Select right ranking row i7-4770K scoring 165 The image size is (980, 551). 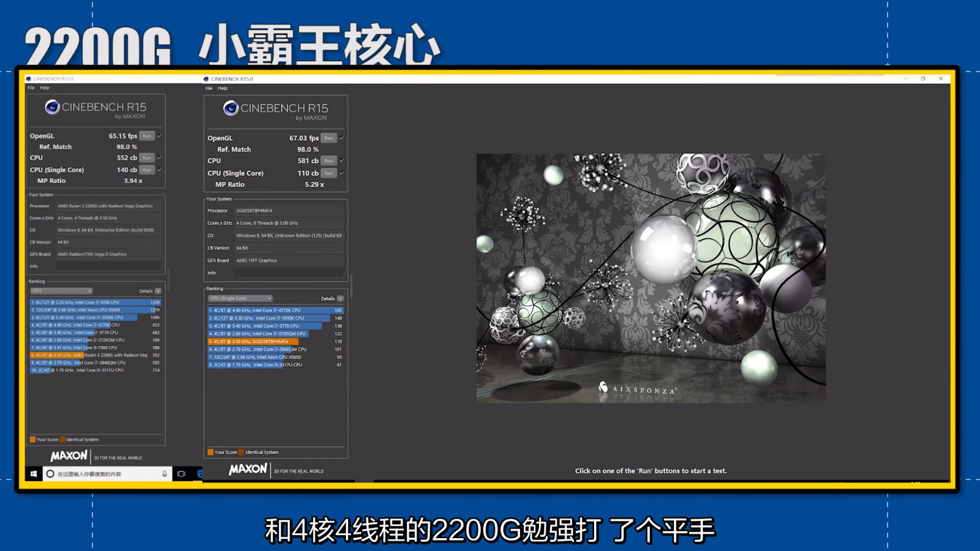(276, 310)
